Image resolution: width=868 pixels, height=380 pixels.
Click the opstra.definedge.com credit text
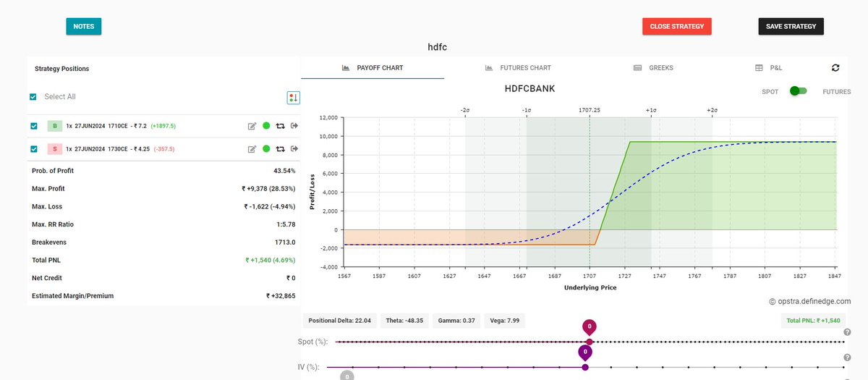pos(809,301)
